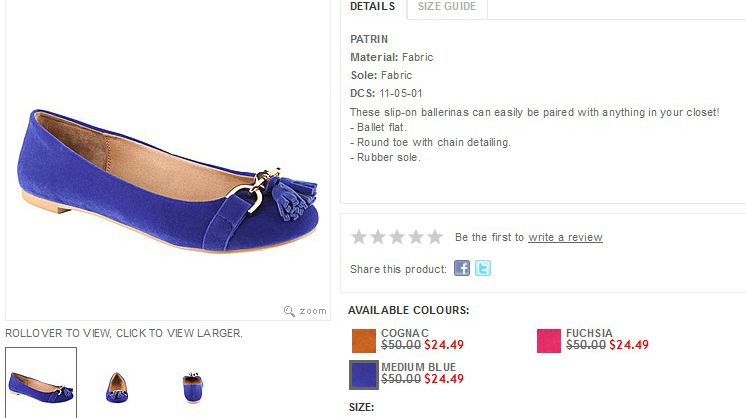Screen dimensions: 746x418
Task: Share product via Twitter icon
Action: 483,268
